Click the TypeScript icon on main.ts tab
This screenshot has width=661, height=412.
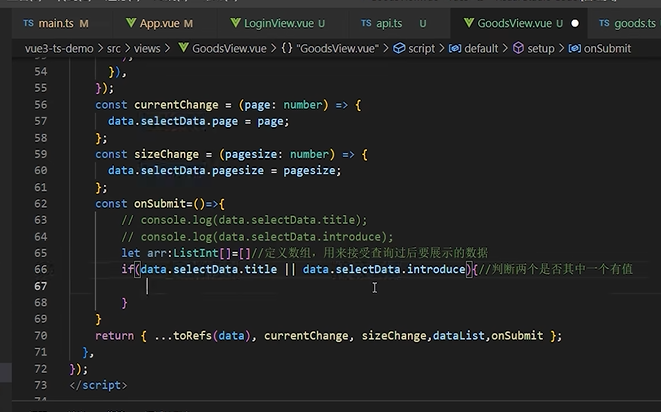pos(28,23)
